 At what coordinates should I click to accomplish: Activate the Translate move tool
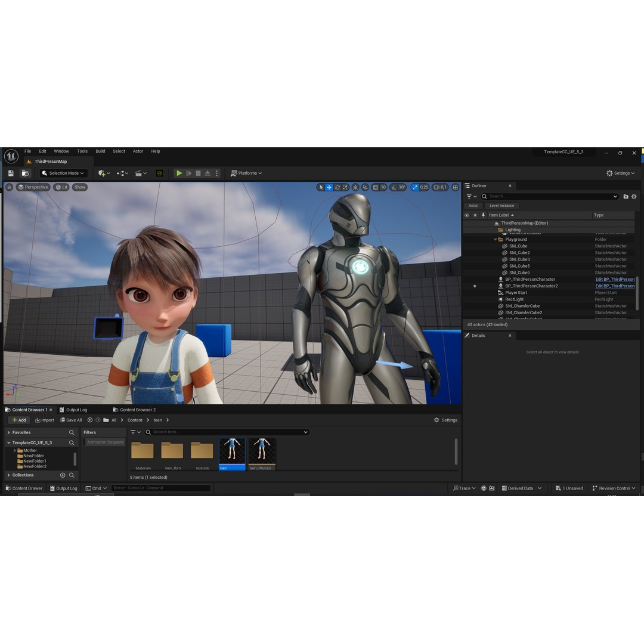click(329, 187)
